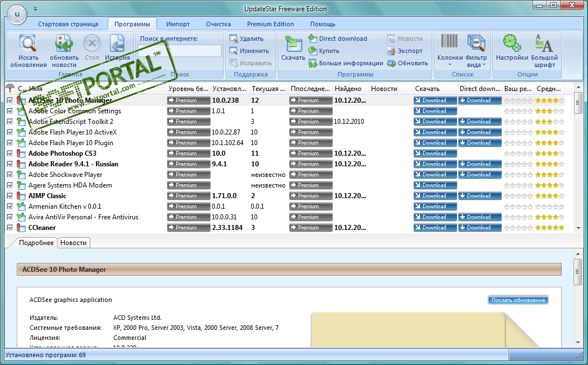Click the Искать обновления magnifier icon
The width and height of the screenshot is (588, 365).
coord(28,44)
